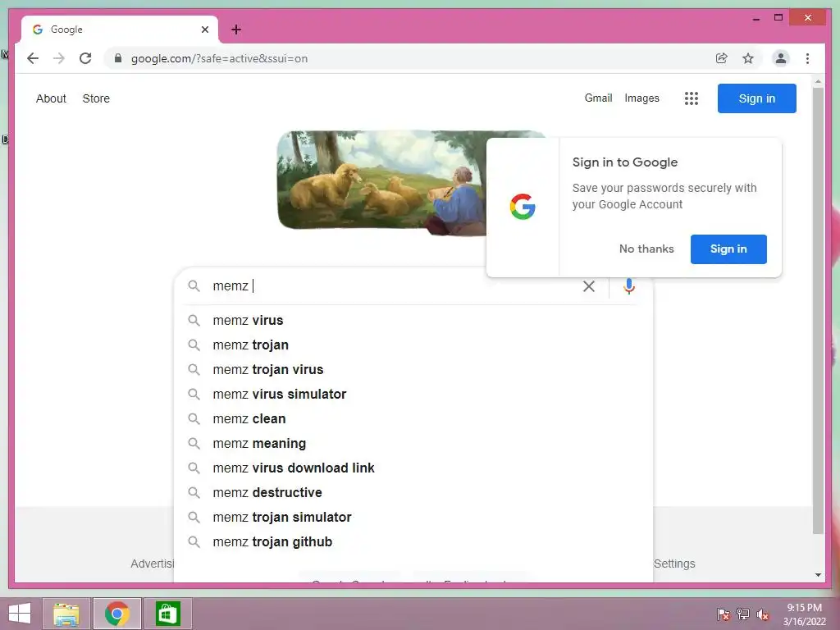The image size is (840, 630).
Task: Pick the 'memz meaning' suggestion
Action: pos(413,444)
